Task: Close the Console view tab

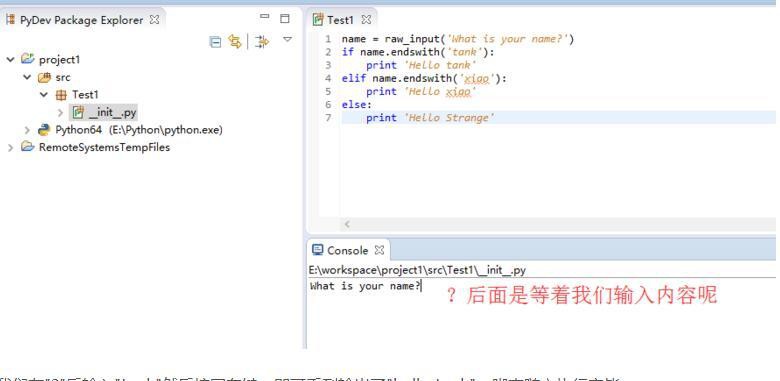Action: pyautogui.click(x=379, y=250)
